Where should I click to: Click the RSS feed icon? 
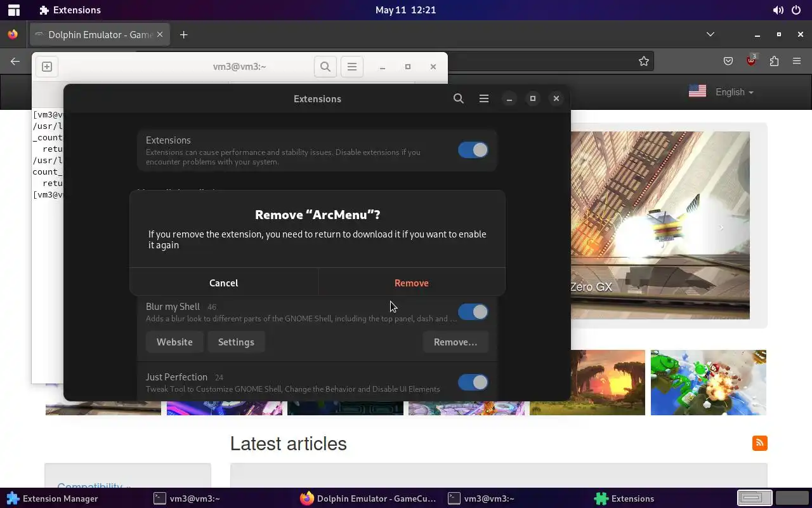pos(759,443)
